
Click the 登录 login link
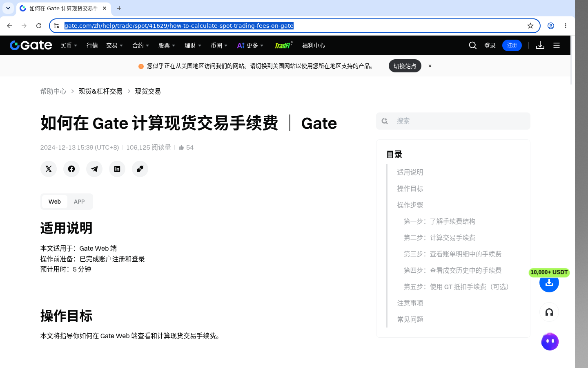(490, 45)
